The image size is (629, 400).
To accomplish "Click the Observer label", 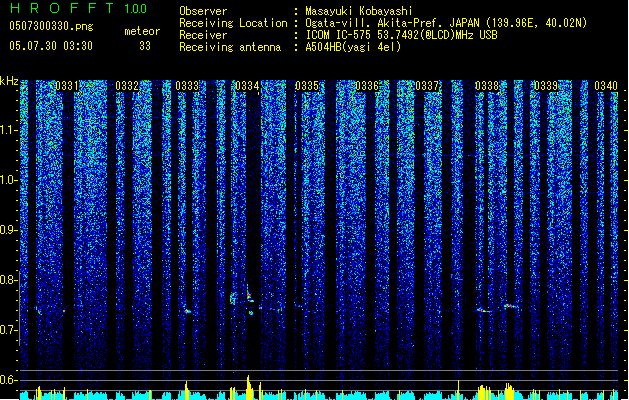I will click(203, 11).
